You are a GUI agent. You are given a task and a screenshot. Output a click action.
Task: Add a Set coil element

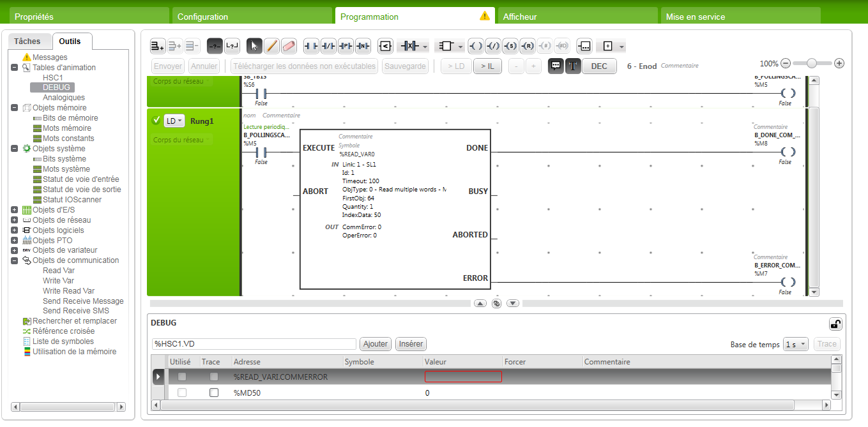(x=510, y=46)
